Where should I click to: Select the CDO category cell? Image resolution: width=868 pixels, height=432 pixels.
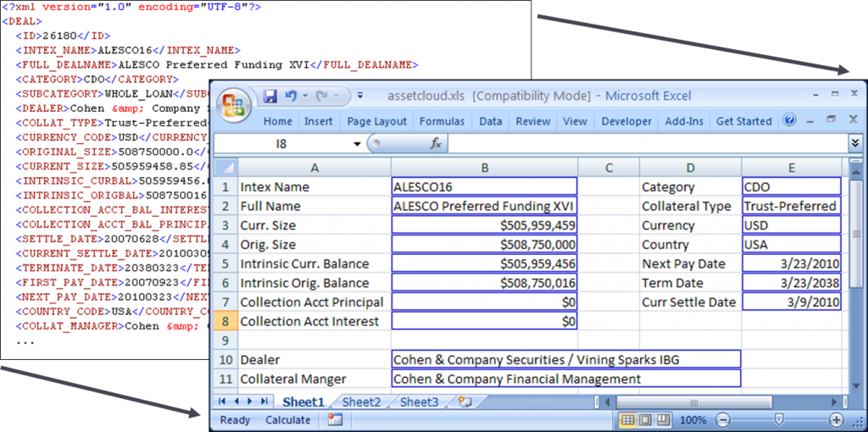click(x=792, y=187)
